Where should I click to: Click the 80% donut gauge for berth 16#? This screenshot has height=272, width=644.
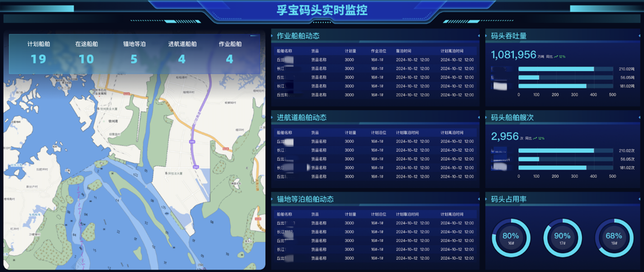click(x=511, y=237)
